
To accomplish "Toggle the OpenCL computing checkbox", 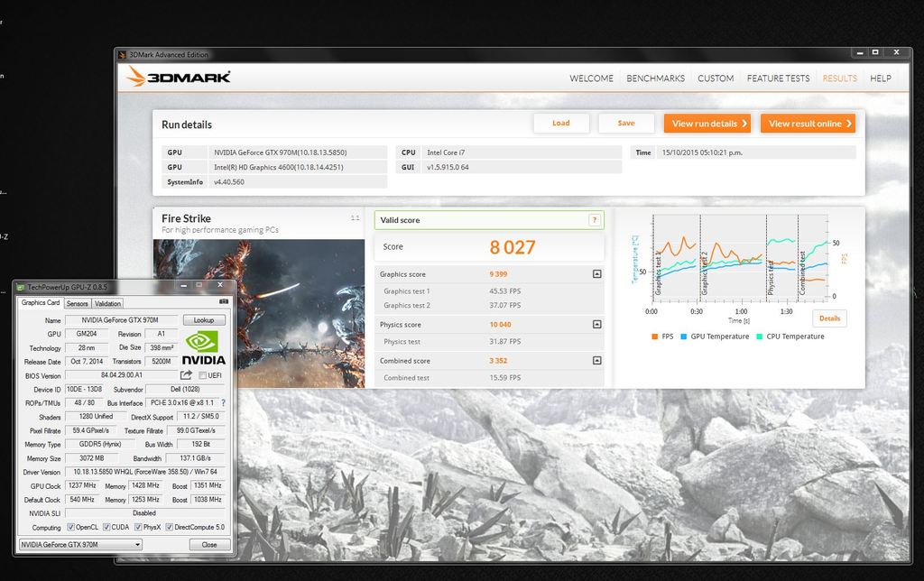I will 70,527.
